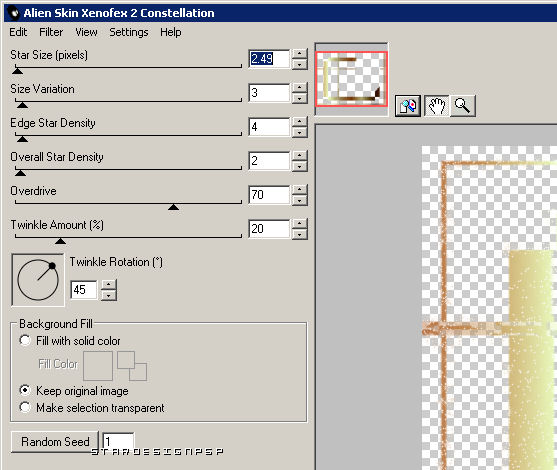
Task: Click the Random Seed button
Action: pos(55,442)
